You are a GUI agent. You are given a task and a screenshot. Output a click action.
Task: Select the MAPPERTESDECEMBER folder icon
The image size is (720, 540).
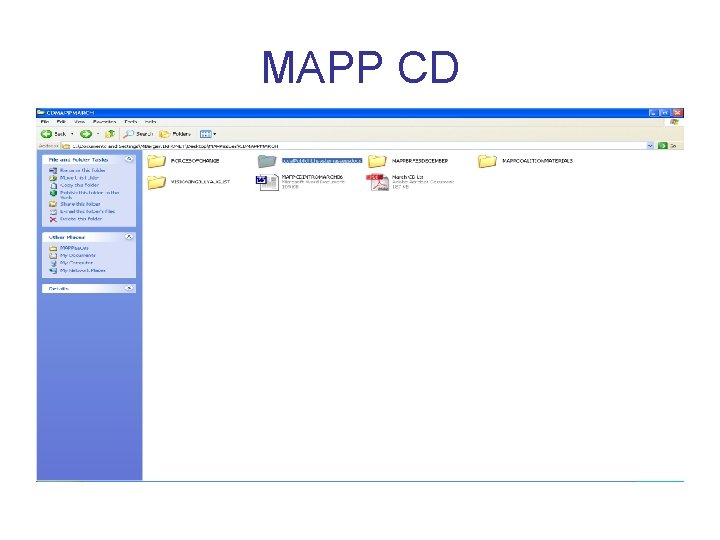377,161
